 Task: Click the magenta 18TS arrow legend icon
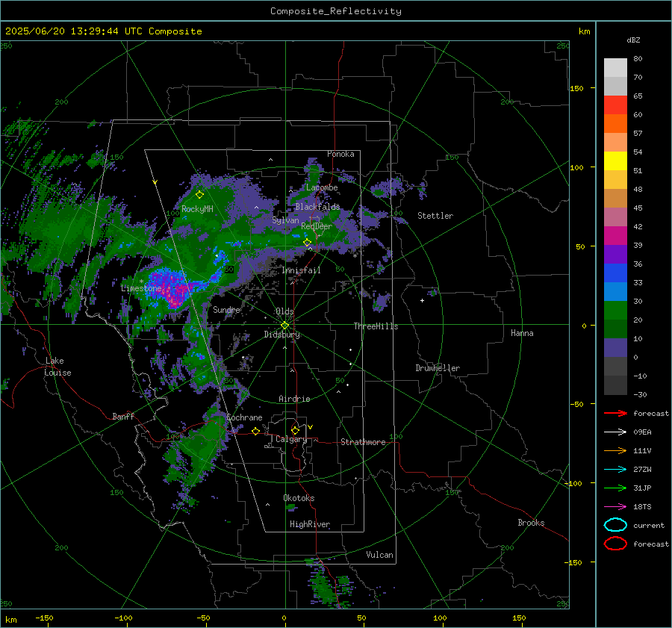pos(615,507)
